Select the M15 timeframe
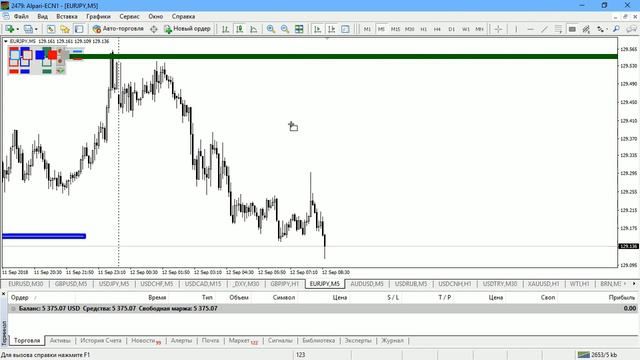 point(395,29)
